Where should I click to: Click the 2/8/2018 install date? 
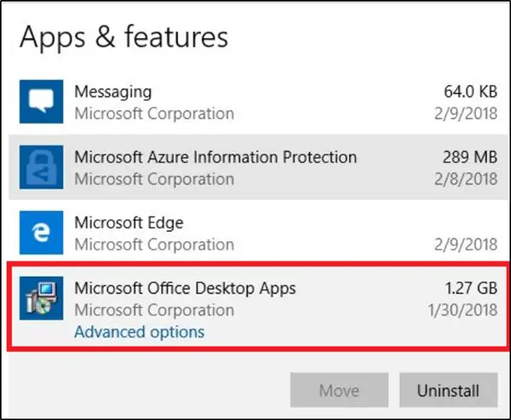click(x=464, y=179)
